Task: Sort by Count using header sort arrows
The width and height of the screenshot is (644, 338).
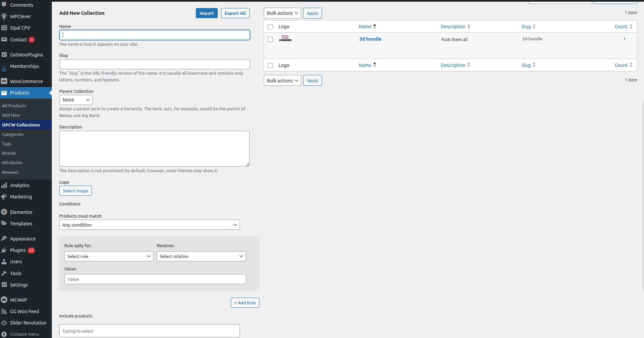Action: click(631, 27)
